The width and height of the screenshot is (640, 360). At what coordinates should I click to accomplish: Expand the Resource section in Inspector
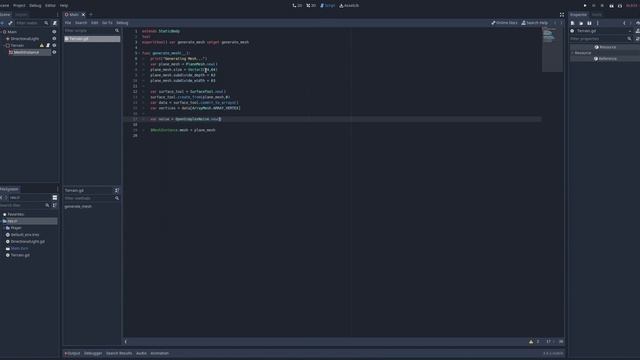[582, 53]
